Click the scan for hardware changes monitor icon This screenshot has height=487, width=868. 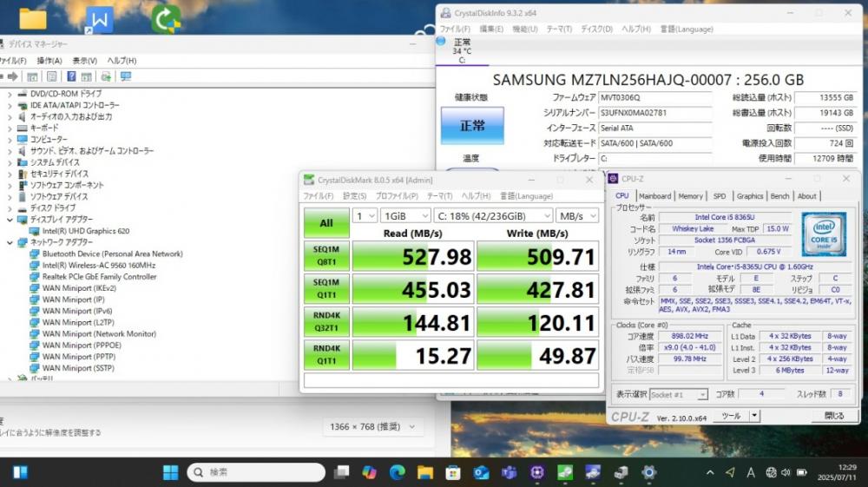[x=126, y=76]
